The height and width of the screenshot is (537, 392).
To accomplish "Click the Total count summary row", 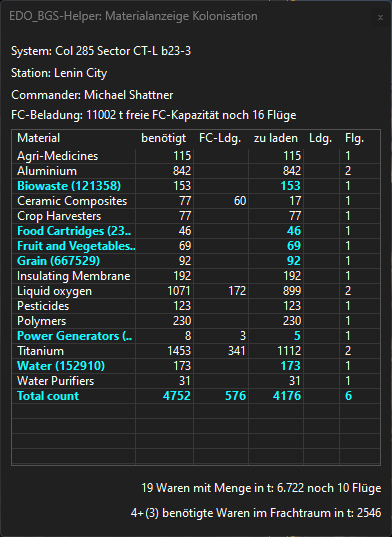I will tap(196, 396).
